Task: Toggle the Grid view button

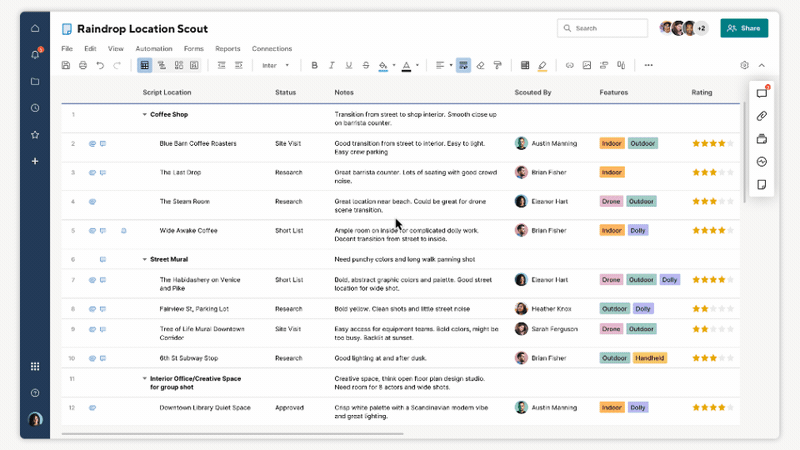Action: (x=144, y=65)
